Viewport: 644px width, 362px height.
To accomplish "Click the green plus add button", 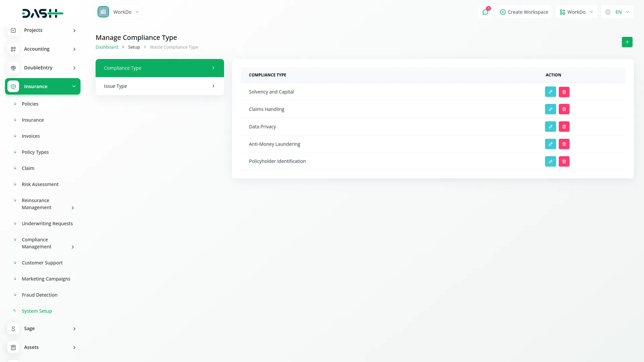I will tap(627, 42).
